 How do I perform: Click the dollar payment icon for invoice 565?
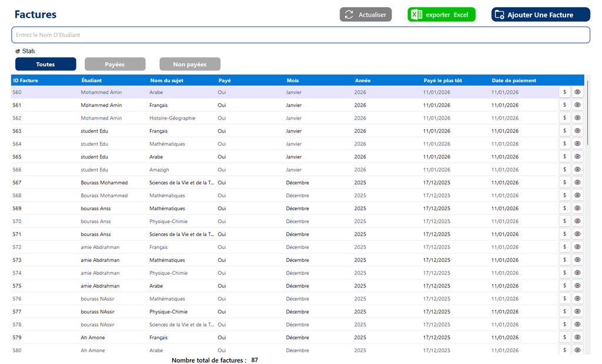point(564,157)
